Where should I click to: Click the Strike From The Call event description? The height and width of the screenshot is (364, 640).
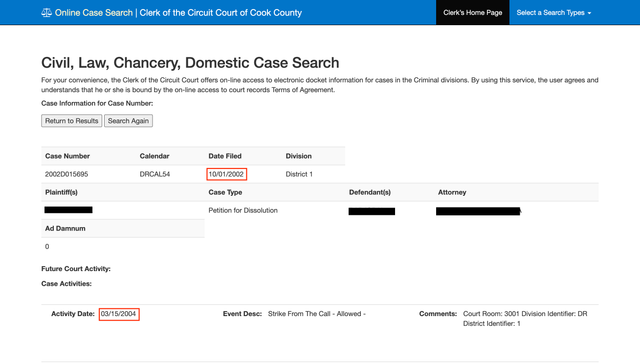317,314
